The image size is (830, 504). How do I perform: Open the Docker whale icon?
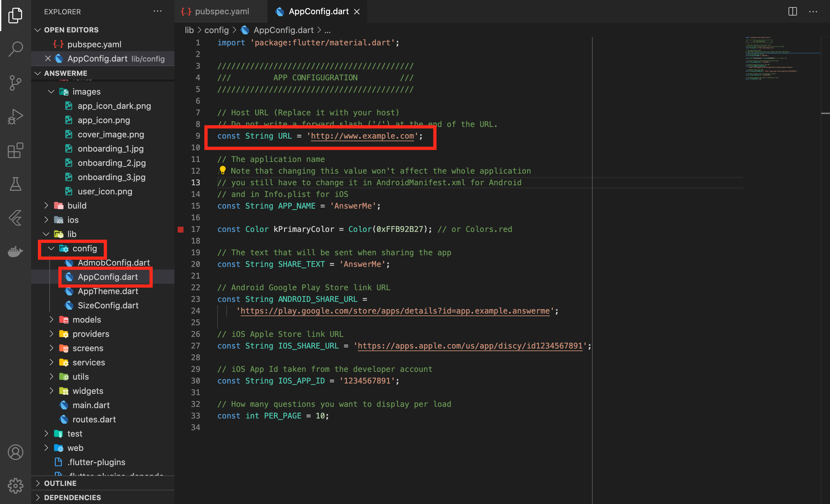15,251
